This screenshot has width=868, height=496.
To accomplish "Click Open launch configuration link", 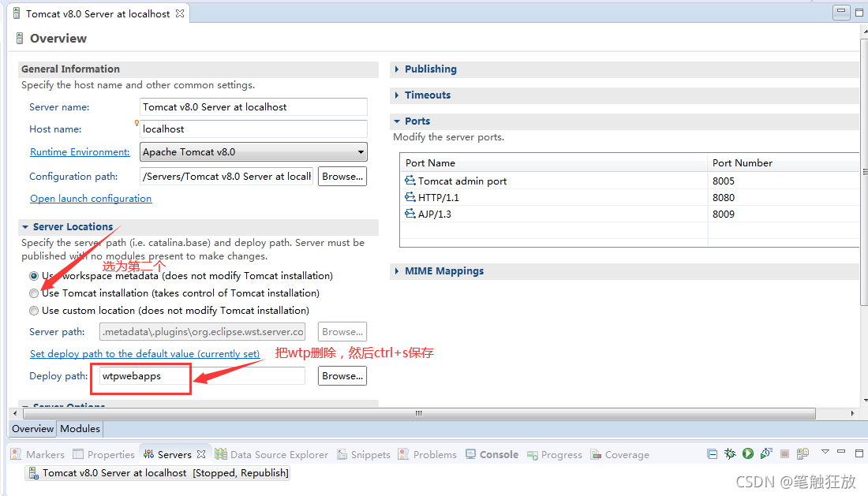I will (x=91, y=198).
